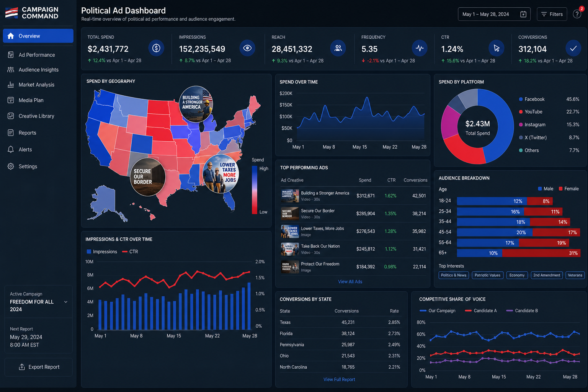
Task: Click the Instagram platform legend swatch
Action: [521, 125]
